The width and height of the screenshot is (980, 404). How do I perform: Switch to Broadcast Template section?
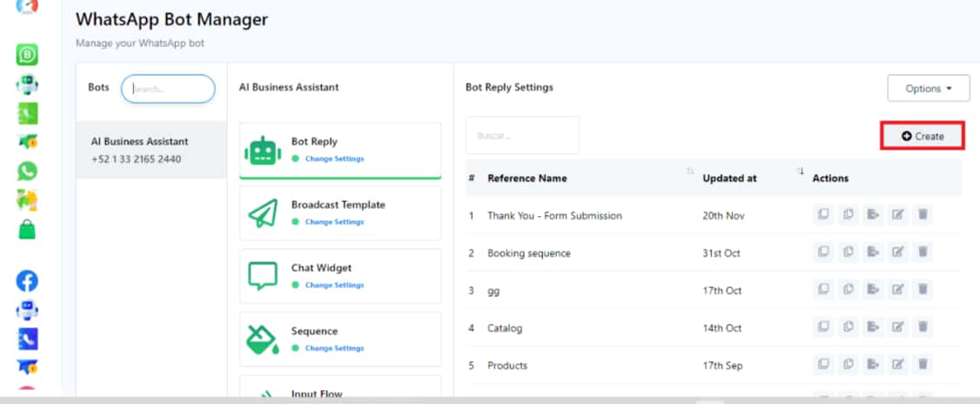[x=339, y=212]
